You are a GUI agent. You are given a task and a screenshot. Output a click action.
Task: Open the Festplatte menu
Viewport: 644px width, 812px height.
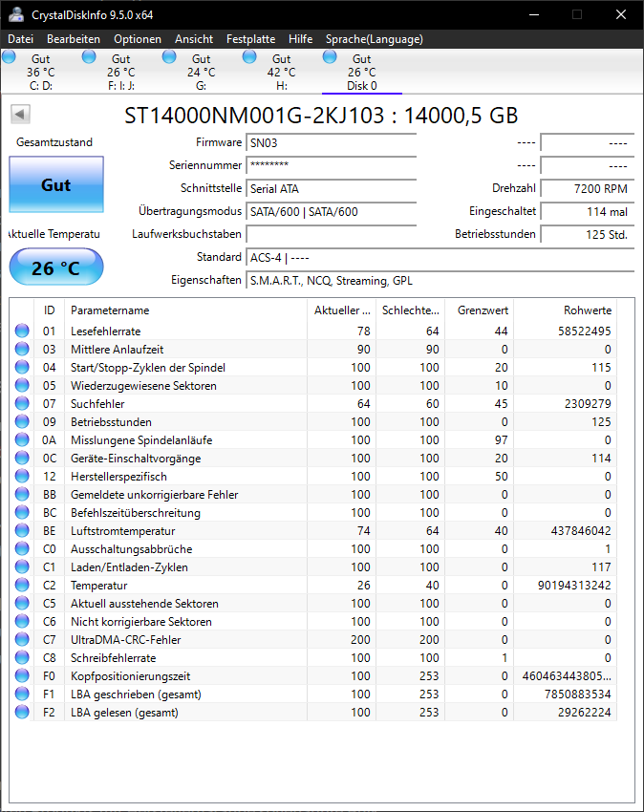[x=250, y=39]
